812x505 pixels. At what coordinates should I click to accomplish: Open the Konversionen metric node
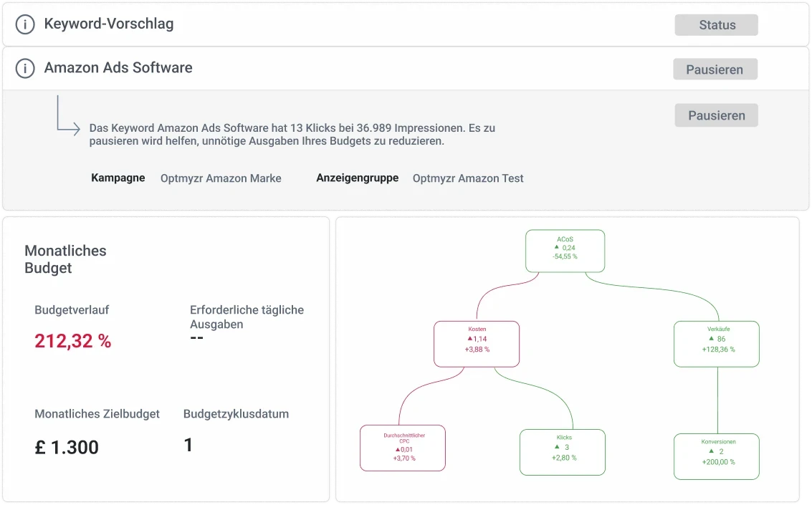click(716, 456)
